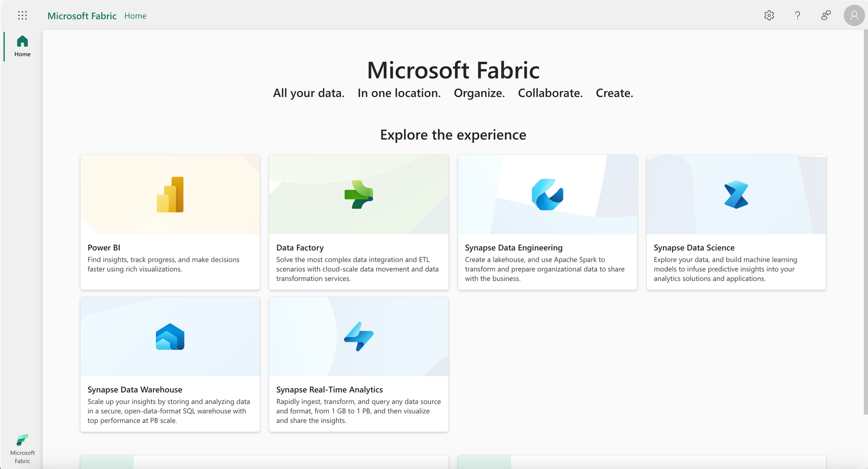Click the green Data Factory icon

[359, 194]
